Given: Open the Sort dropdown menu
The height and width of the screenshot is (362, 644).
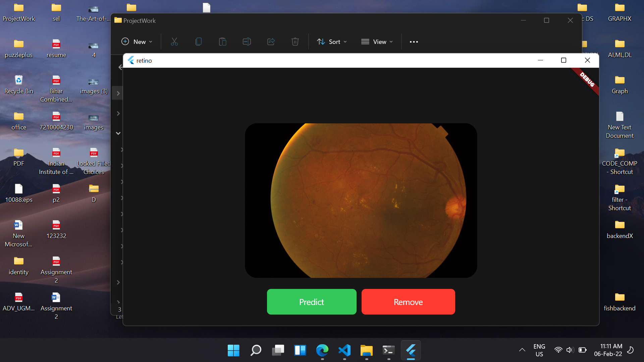Looking at the screenshot, I should [x=332, y=42].
